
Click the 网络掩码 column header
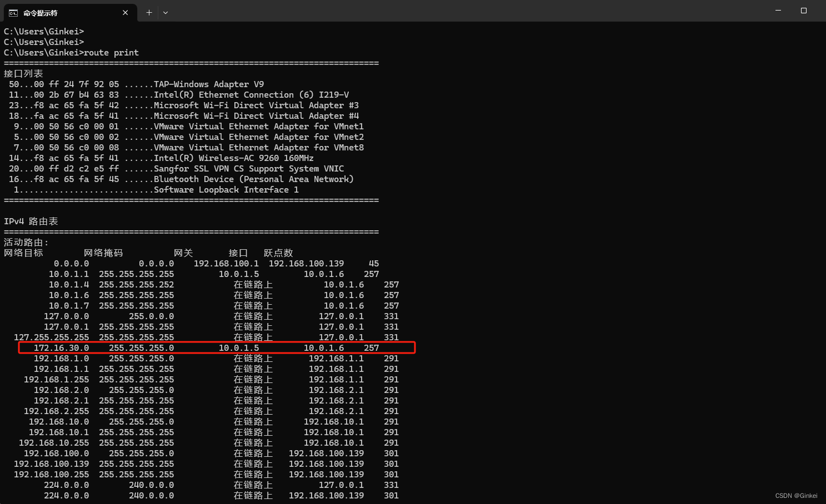coord(103,253)
